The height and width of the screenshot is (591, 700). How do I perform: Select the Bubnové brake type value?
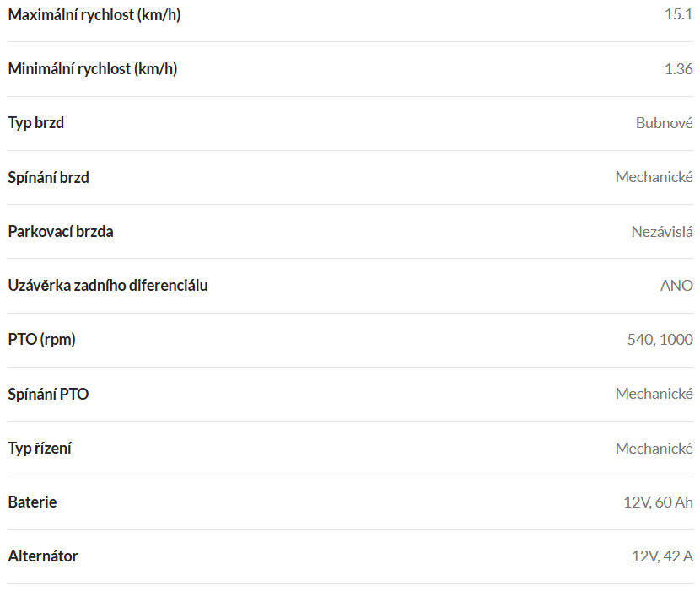pos(665,123)
